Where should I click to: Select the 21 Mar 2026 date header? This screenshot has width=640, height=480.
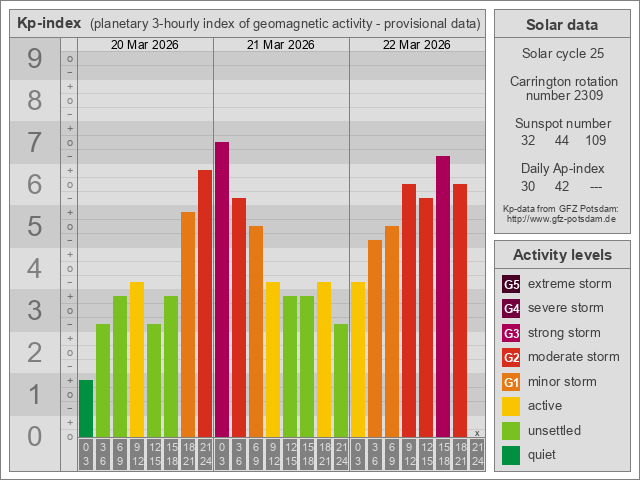281,45
